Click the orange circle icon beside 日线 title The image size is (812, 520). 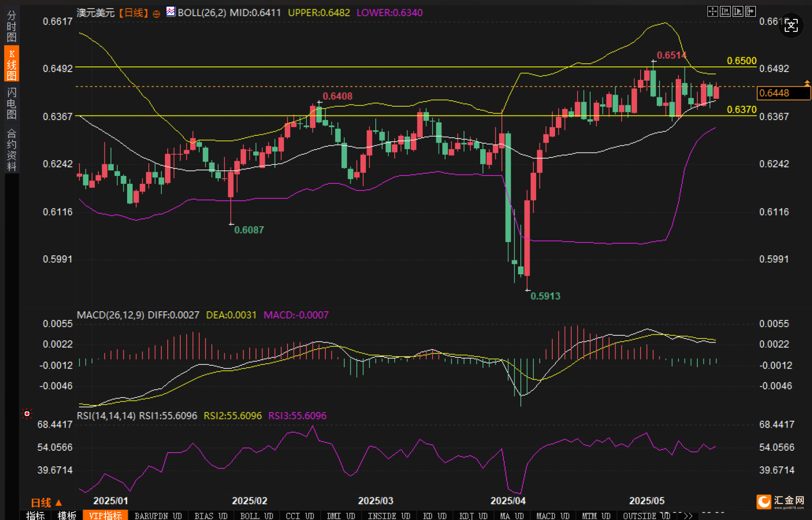click(156, 14)
